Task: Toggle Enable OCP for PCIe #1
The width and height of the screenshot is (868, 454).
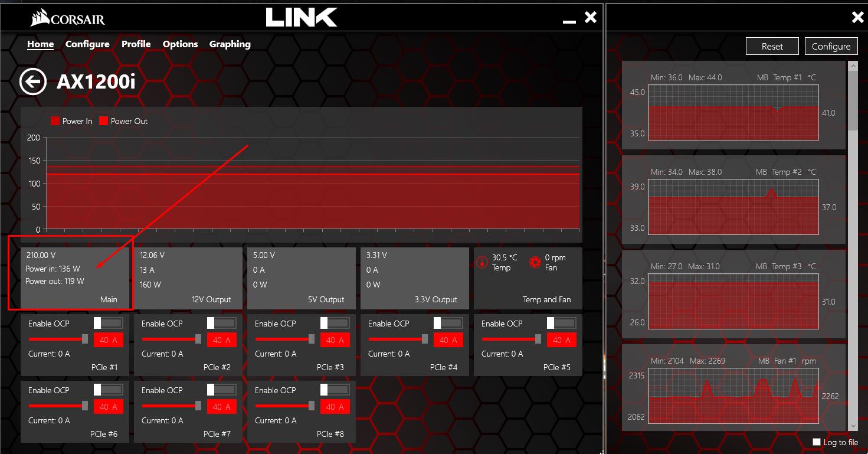Action: [109, 323]
